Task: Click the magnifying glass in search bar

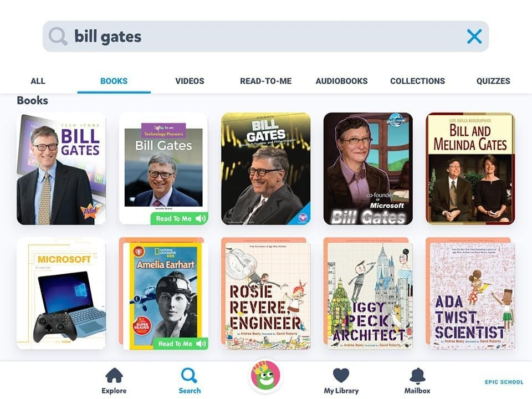Action: tap(58, 37)
